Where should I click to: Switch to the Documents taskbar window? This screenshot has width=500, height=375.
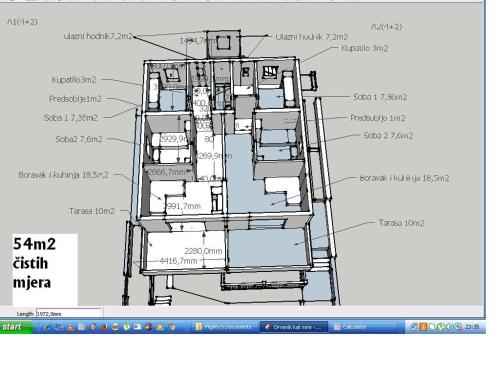click(x=224, y=327)
